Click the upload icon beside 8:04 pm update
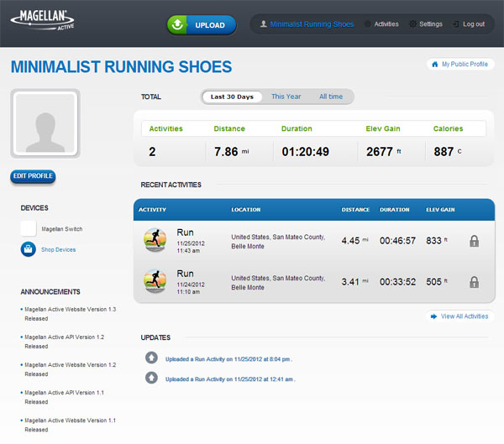The image size is (504, 444). click(151, 358)
